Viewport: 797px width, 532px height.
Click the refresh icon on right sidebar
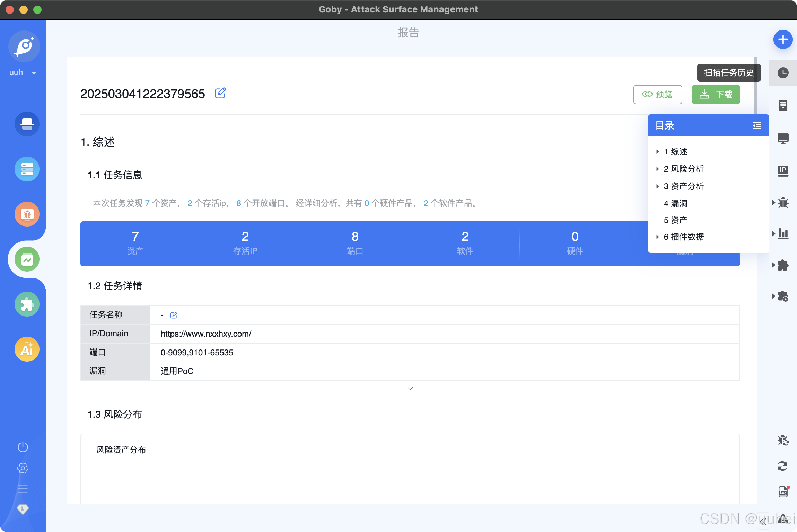click(783, 466)
